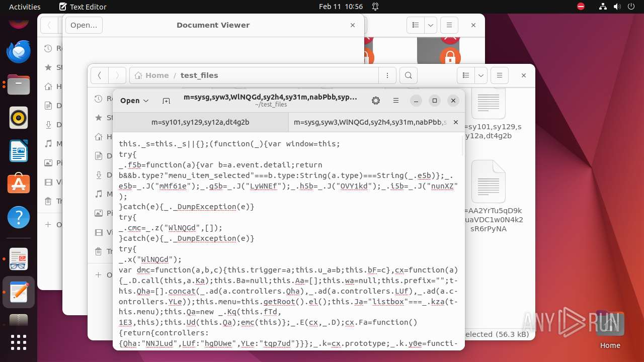Open the volume indicator
Viewport: 644px width, 362px height.
pos(617,7)
